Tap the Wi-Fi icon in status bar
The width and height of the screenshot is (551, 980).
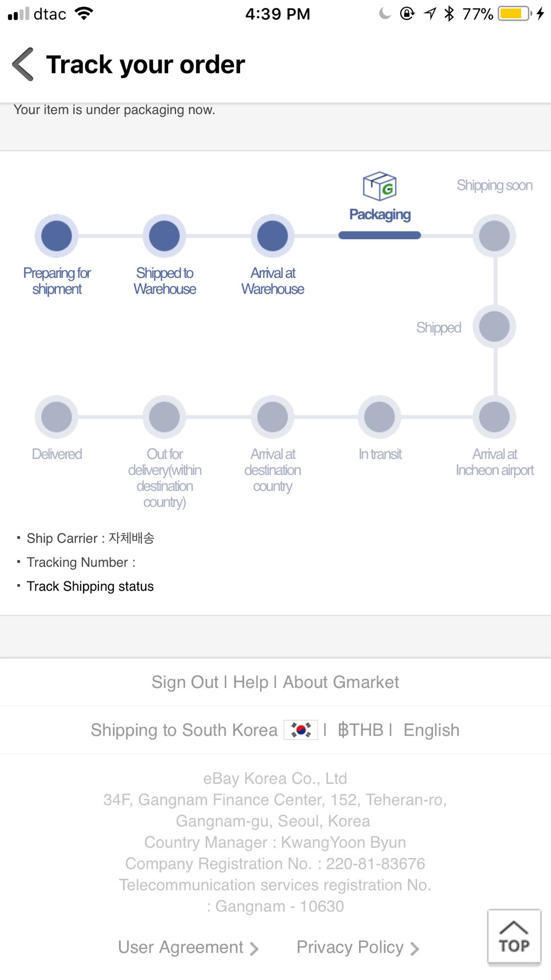click(84, 14)
